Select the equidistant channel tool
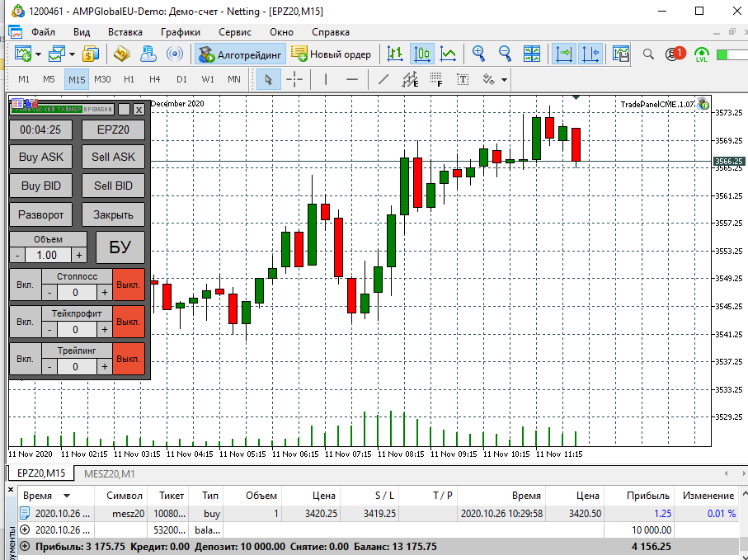 (410, 80)
